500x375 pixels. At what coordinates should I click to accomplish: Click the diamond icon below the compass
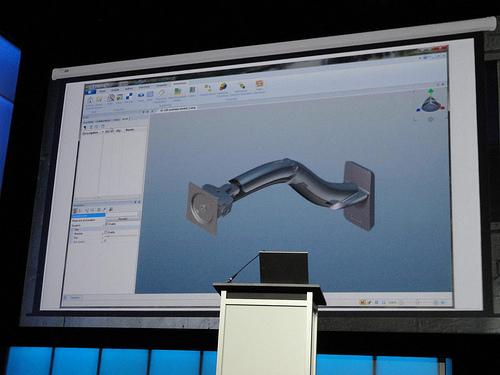click(431, 119)
